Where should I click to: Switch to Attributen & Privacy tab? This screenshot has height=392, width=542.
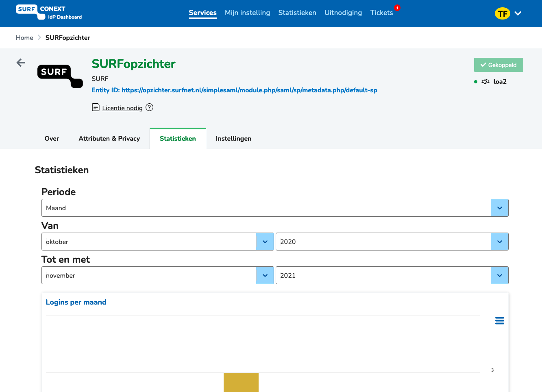tap(109, 139)
